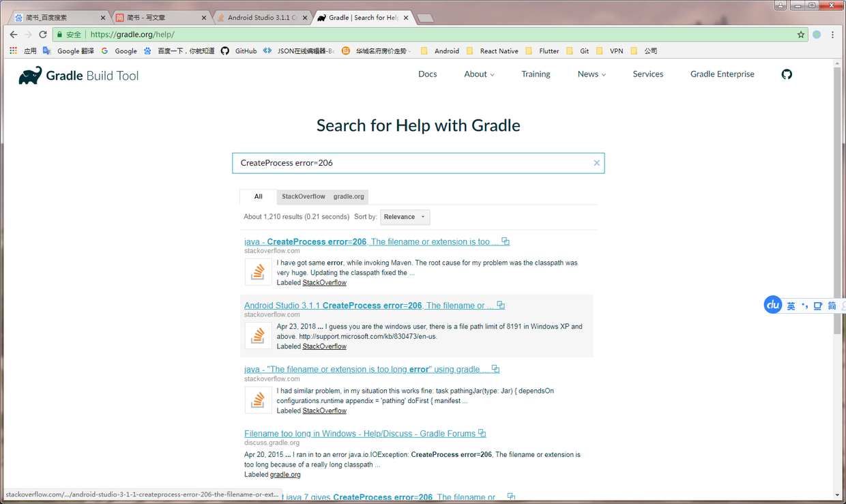This screenshot has height=504, width=846.
Task: Click the copy icon after first result title
Action: point(506,241)
